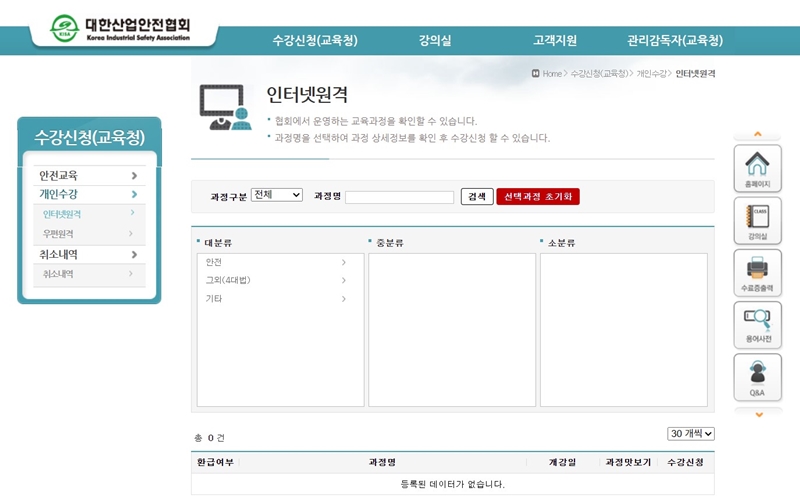Click the 개강일 column header

pos(562,462)
